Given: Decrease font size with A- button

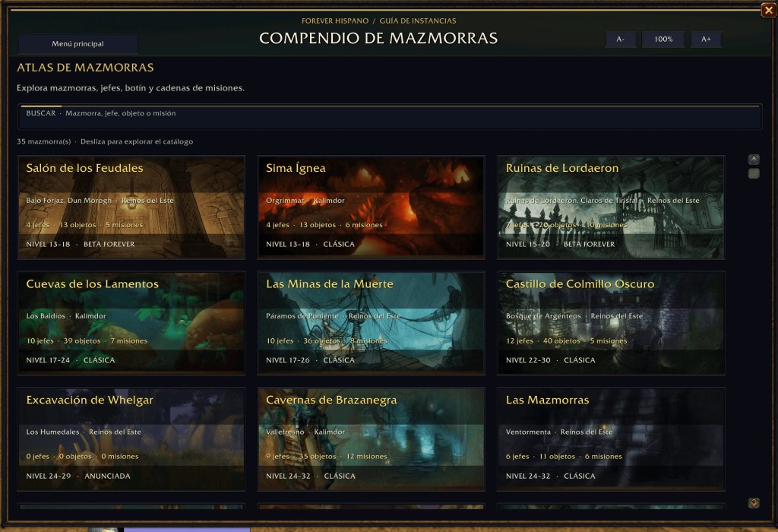Looking at the screenshot, I should pyautogui.click(x=620, y=40).
